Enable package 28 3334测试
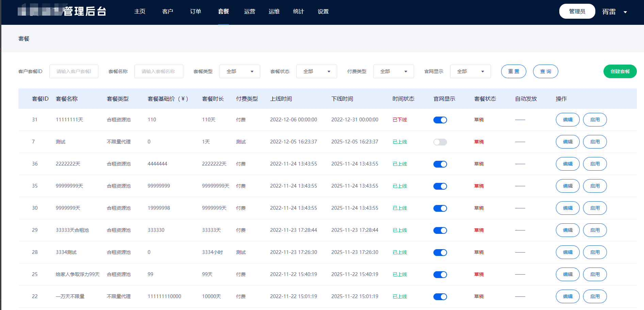The height and width of the screenshot is (310, 644). (x=595, y=252)
